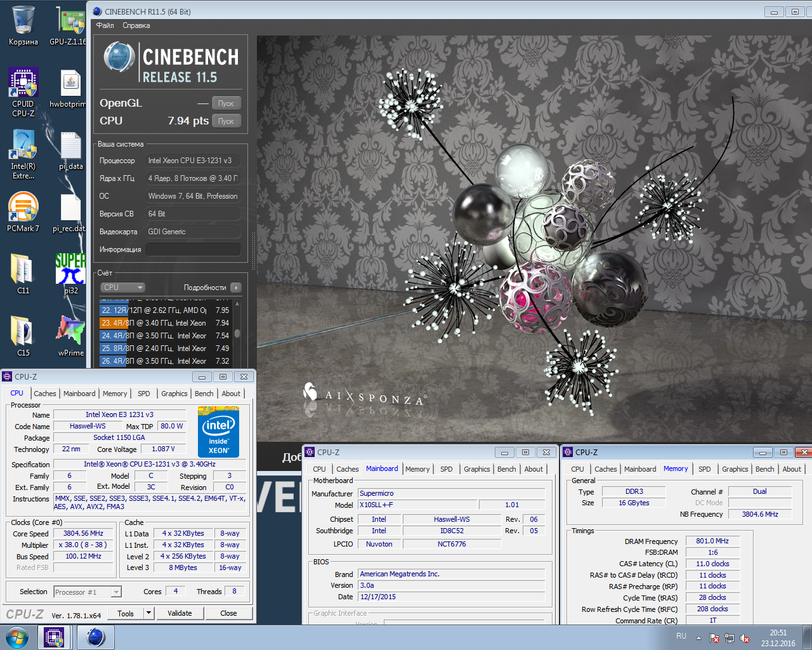Switch to CPU tab in CPU-Z Memory window
Screen dimensions: 812x650
coord(577,469)
